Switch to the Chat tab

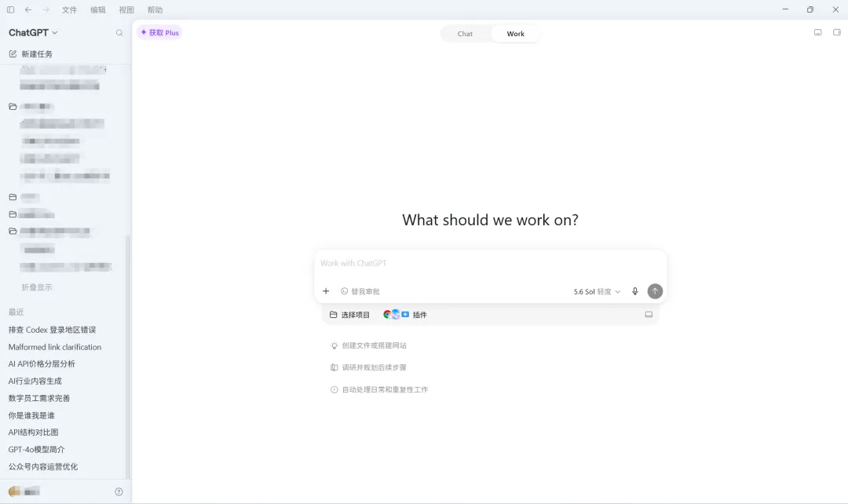[x=465, y=34]
